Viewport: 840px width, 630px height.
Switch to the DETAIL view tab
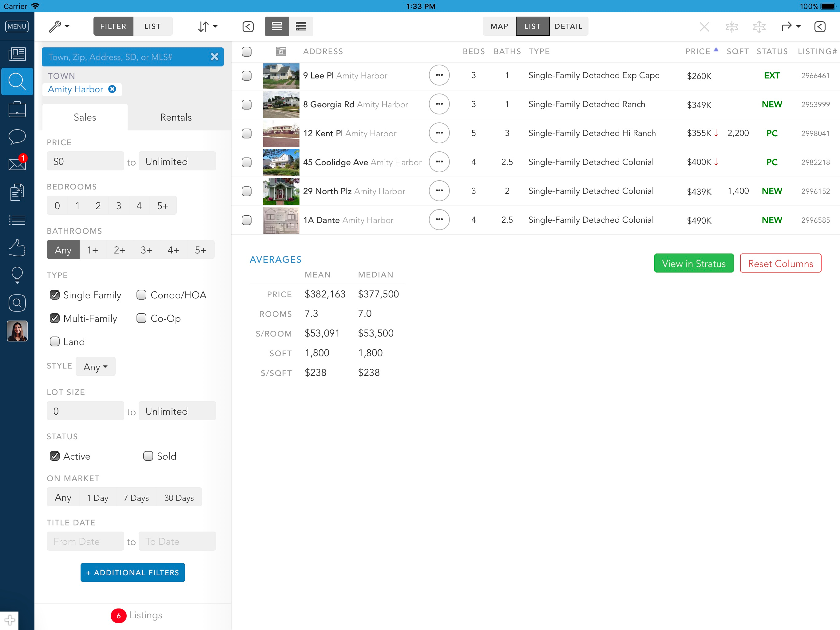pos(569,26)
